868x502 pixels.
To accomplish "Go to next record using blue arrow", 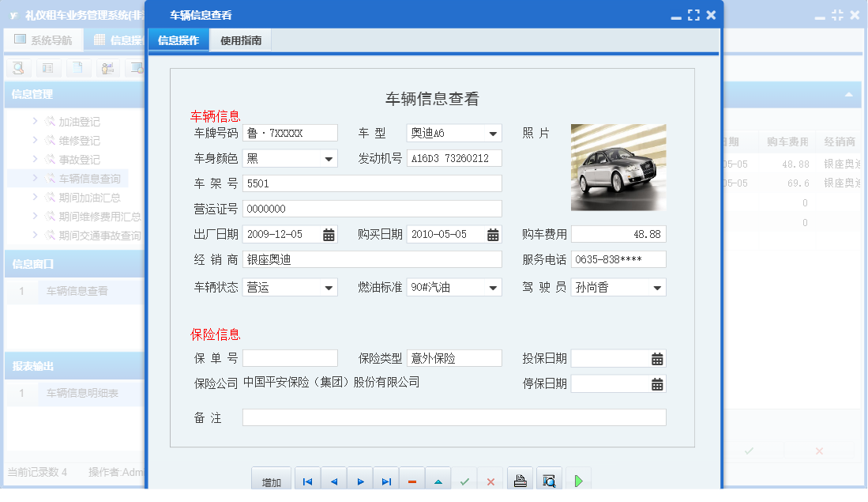I will (x=359, y=478).
